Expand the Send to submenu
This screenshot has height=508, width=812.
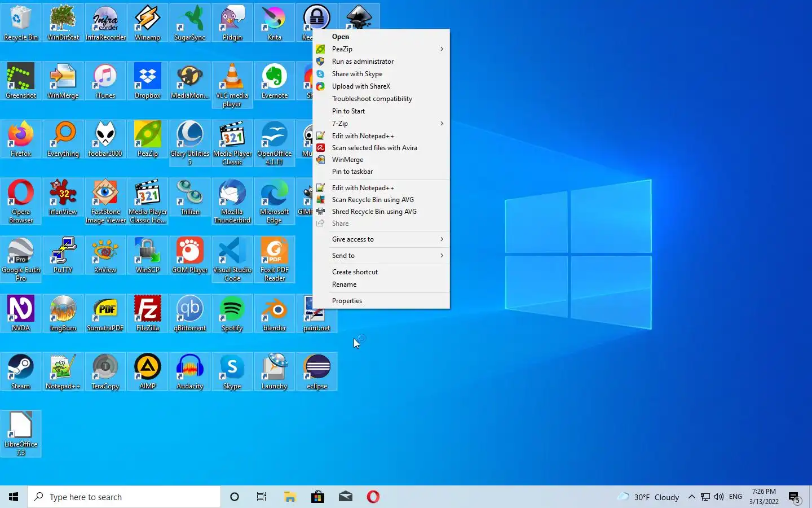click(381, 256)
